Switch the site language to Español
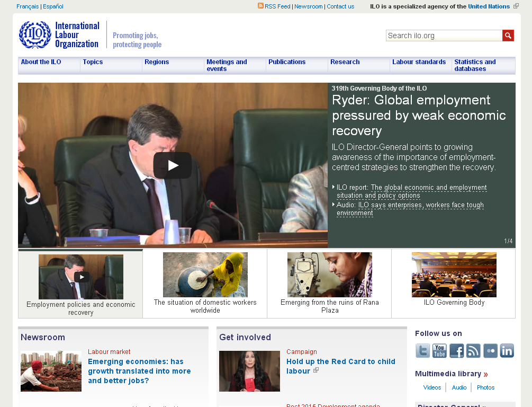This screenshot has height=407, width=532. coord(53,6)
